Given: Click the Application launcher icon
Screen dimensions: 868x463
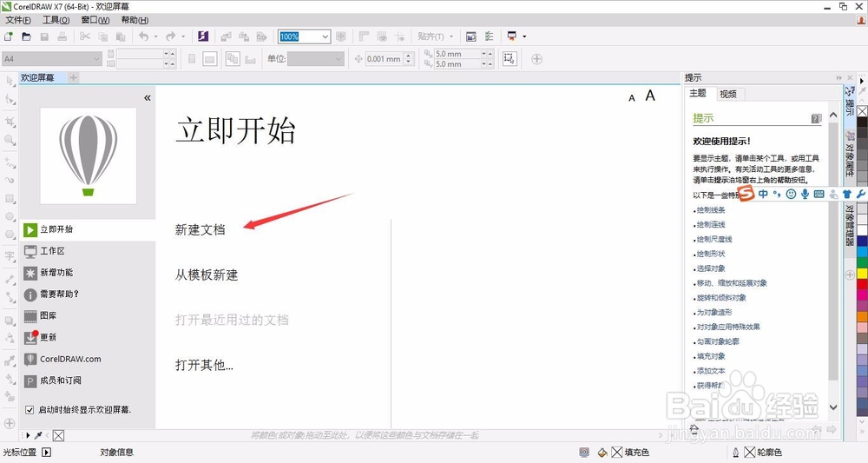Looking at the screenshot, I should 512,36.
